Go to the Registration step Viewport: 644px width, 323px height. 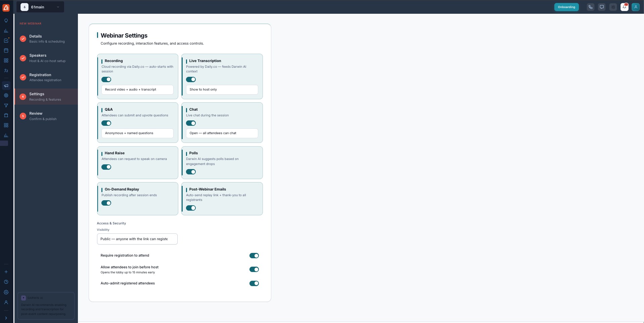tap(46, 77)
